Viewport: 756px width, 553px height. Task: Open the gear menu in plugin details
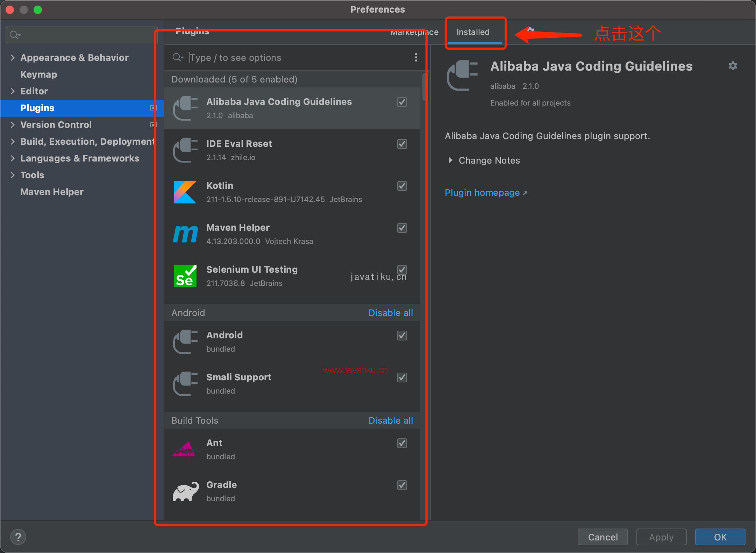point(733,66)
